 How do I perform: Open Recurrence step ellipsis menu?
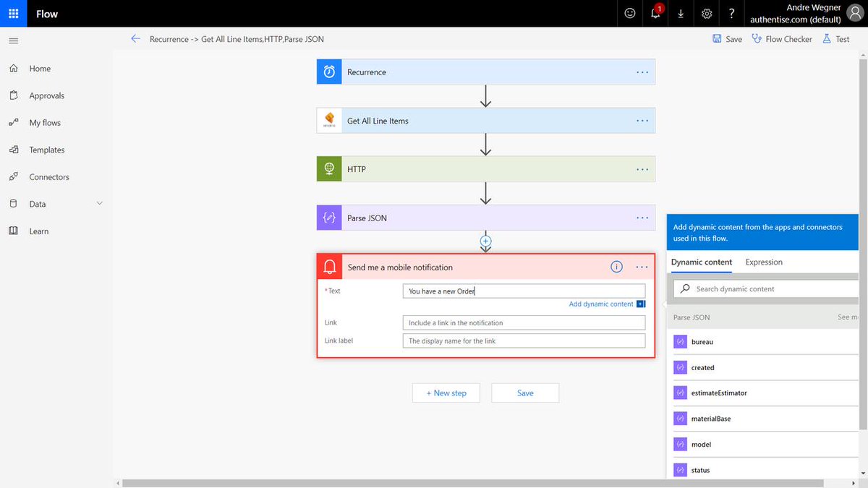[x=642, y=72]
